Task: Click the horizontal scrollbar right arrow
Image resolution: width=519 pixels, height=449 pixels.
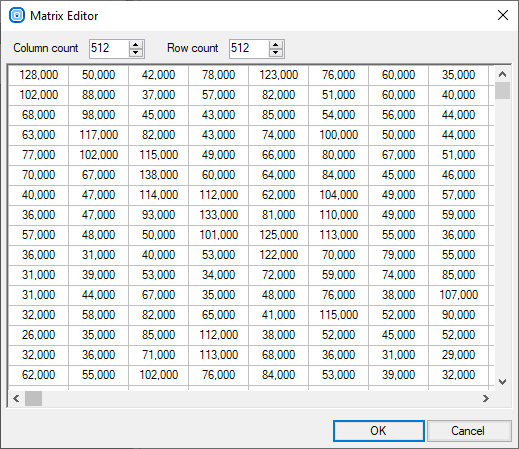Action: coord(486,398)
